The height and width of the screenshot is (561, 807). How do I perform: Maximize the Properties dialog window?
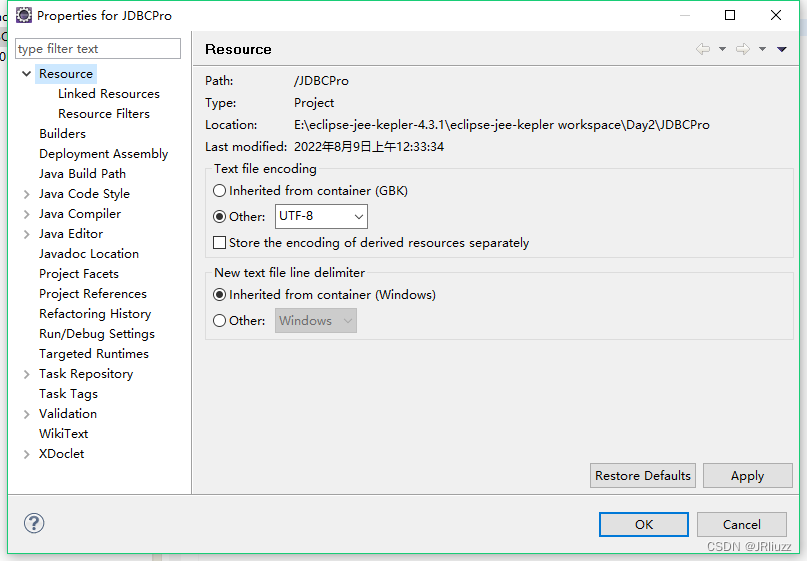pos(730,15)
